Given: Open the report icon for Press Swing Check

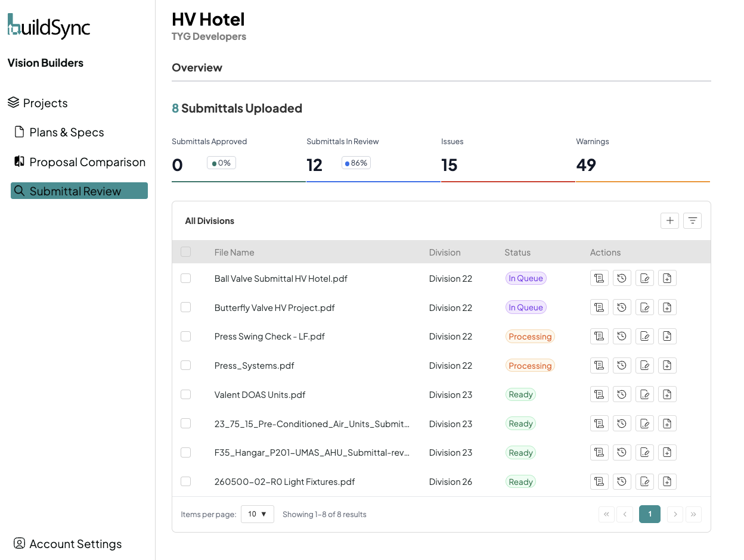Looking at the screenshot, I should (x=599, y=336).
